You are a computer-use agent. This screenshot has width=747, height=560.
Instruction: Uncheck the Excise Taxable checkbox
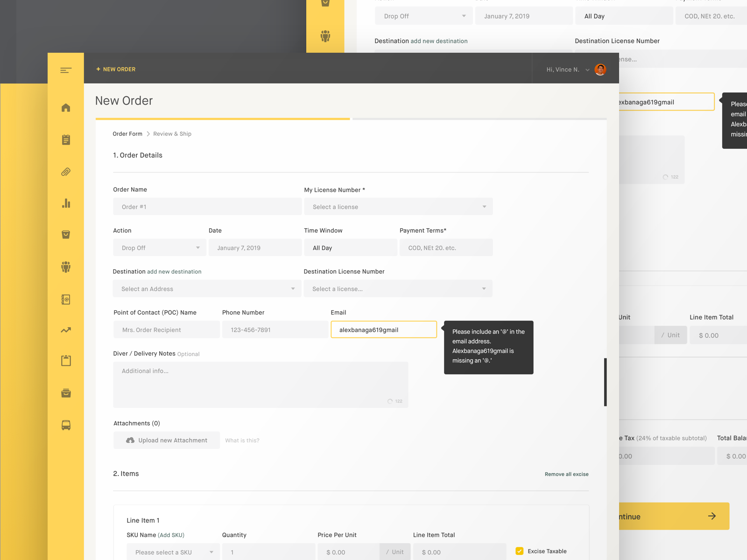pyautogui.click(x=519, y=551)
